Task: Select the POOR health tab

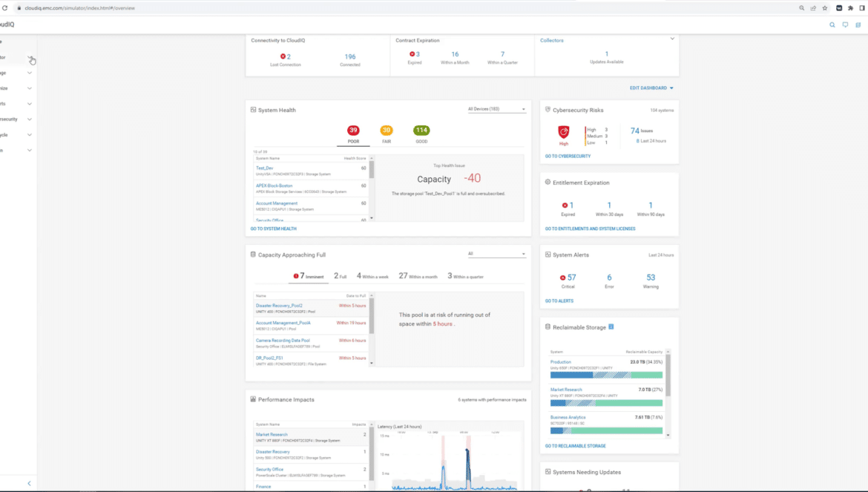Action: (353, 134)
